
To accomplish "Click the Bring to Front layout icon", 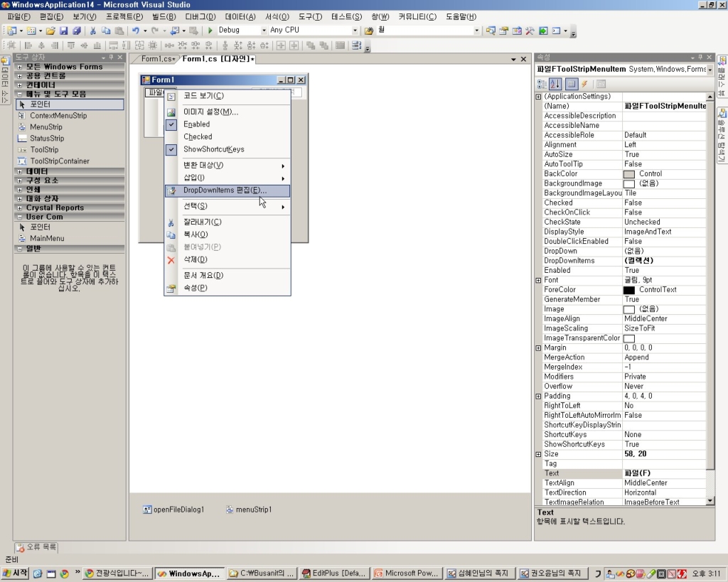I will point(311,45).
